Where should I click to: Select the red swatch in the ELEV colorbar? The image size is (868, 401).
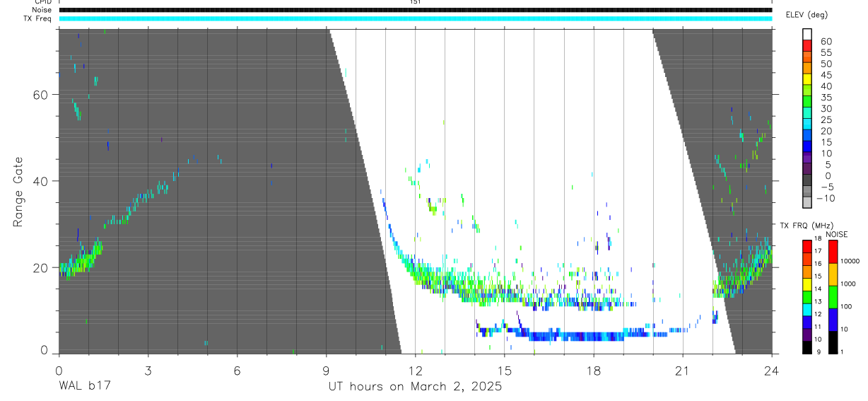(807, 45)
